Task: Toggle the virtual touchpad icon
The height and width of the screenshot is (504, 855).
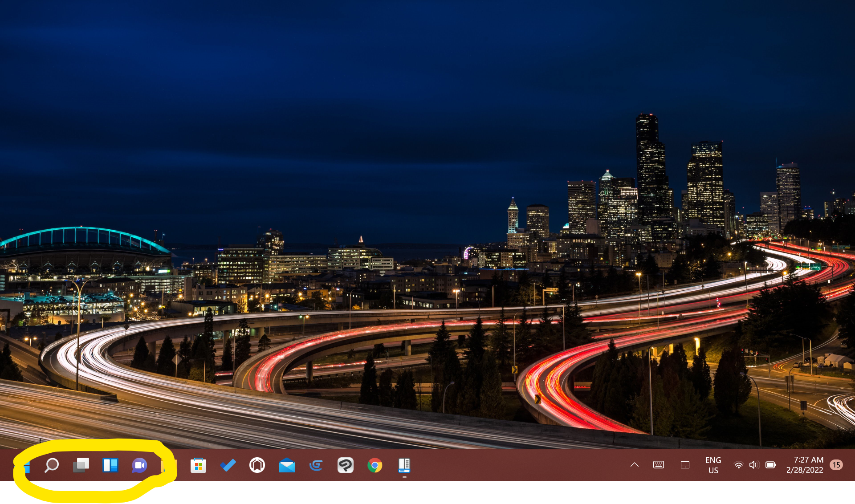Action: (685, 465)
